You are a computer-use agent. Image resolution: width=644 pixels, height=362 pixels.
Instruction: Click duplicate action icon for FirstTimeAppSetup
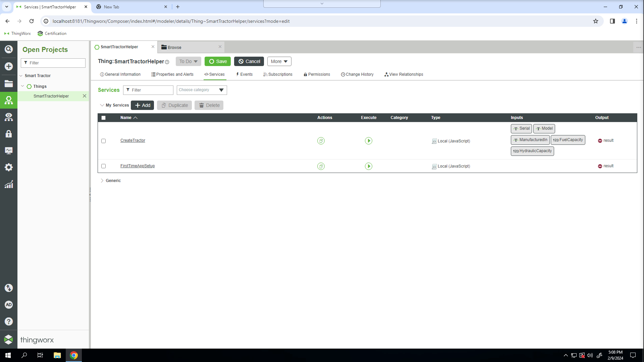coord(321,166)
